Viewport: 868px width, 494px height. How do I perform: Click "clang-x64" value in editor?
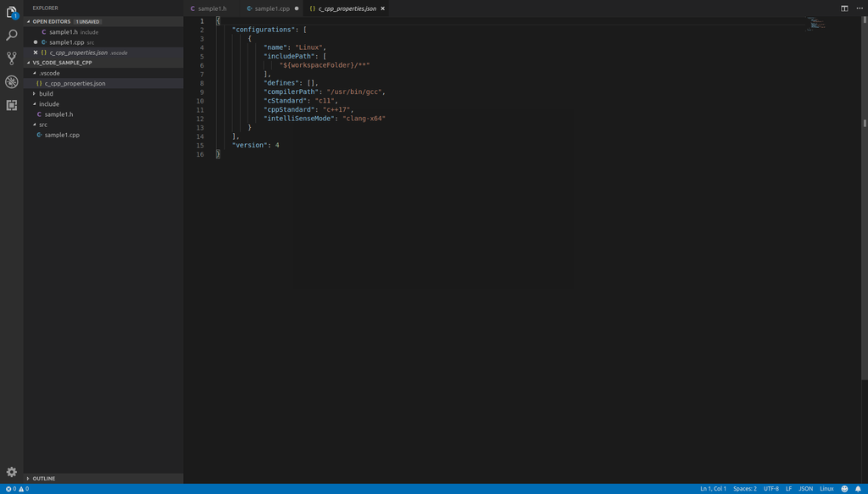tap(364, 119)
